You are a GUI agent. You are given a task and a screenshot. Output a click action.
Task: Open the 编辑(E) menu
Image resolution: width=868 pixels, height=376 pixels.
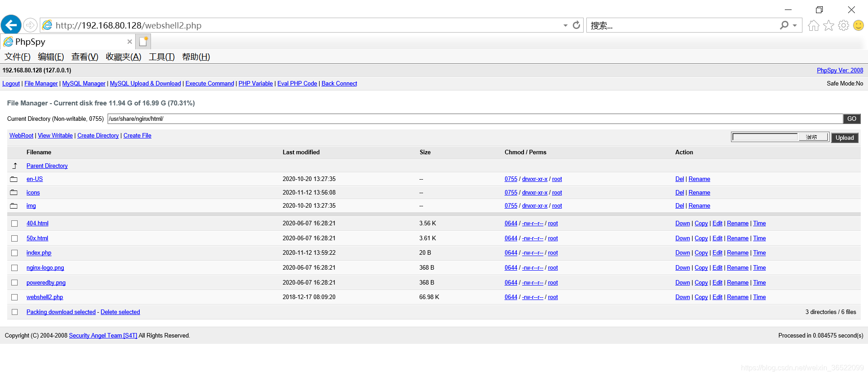point(51,57)
